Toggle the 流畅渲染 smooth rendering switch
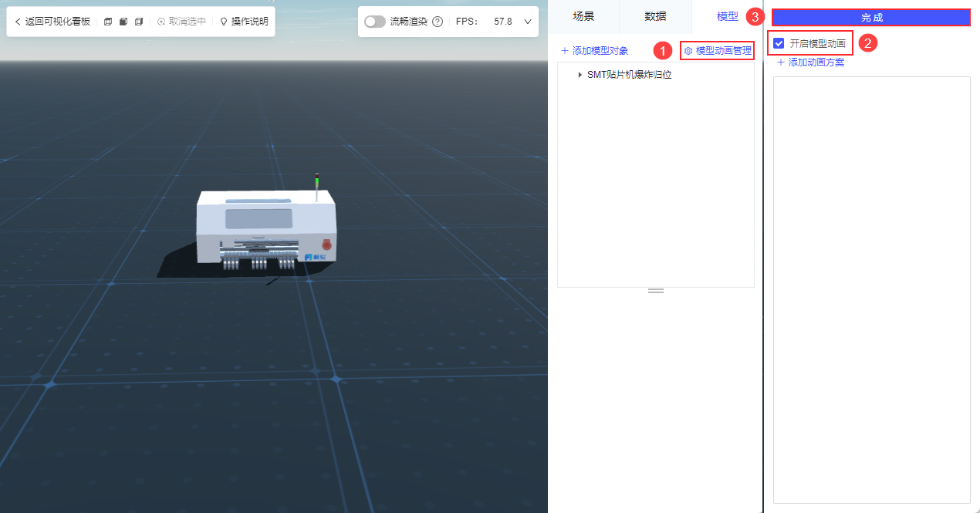 [375, 22]
